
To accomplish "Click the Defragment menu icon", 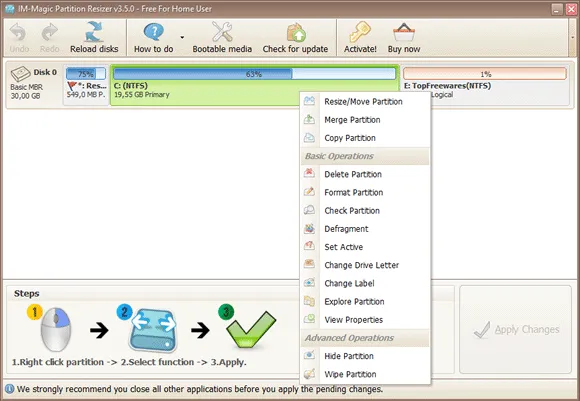I will click(x=309, y=229).
